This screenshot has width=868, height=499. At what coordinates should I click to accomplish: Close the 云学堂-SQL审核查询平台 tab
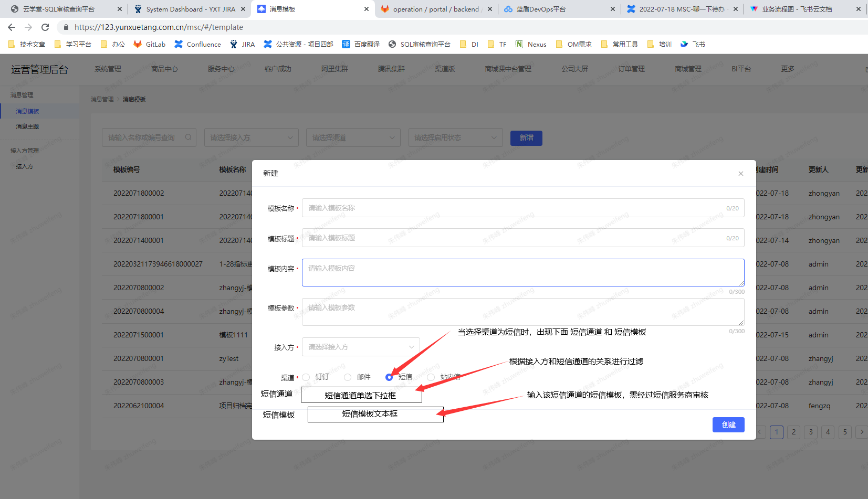coord(120,9)
